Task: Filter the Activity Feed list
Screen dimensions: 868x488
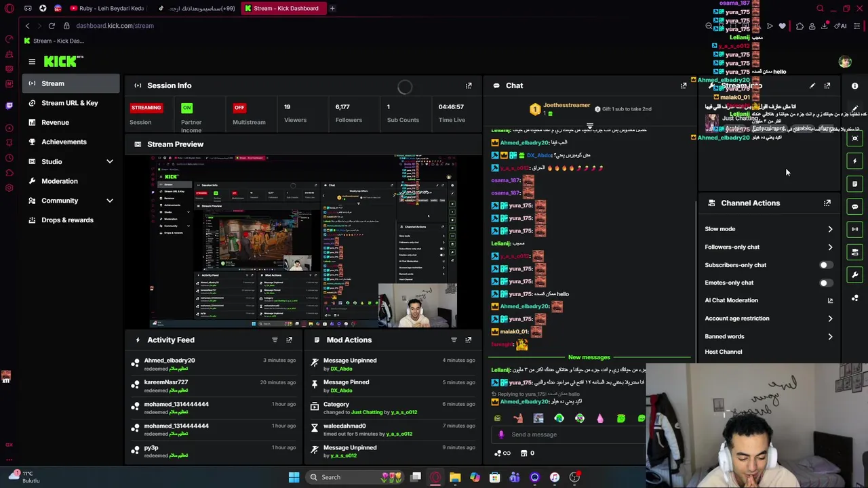Action: coord(275,340)
